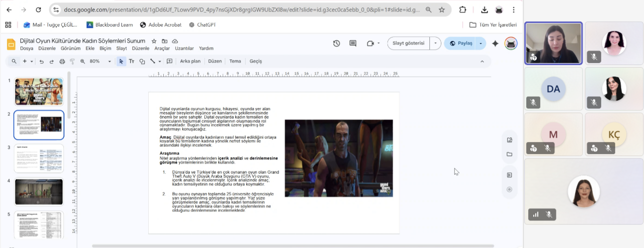This screenshot has height=248, width=644.
Task: Open version history clock icon
Action: coord(336,43)
